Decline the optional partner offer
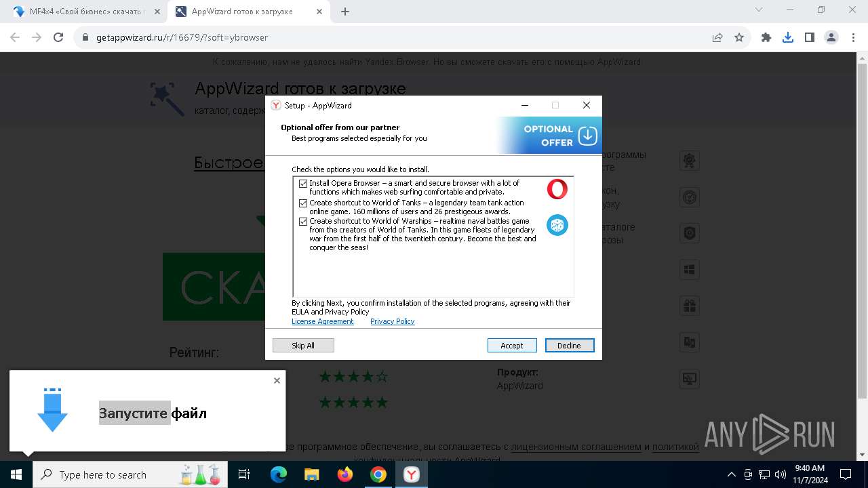 point(570,346)
